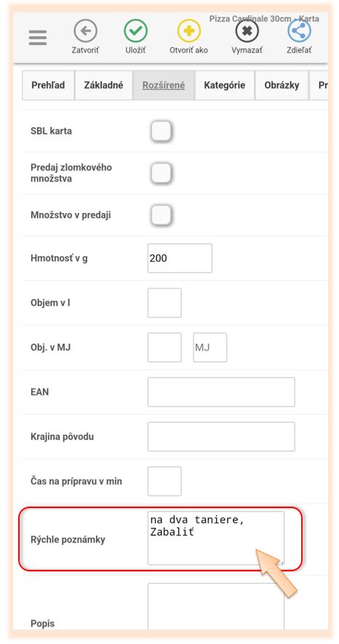
Task: Click the Zatvoriť back arrow icon
Action: 85,31
